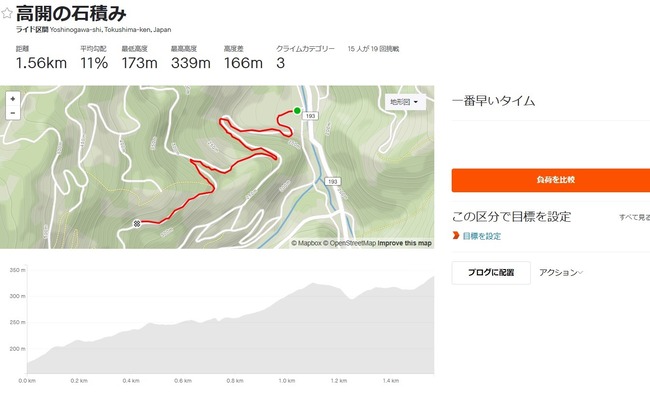Zoom out on the map

click(x=13, y=113)
